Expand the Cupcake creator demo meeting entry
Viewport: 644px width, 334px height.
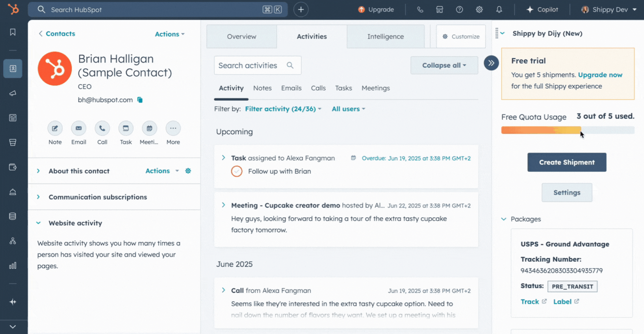pos(223,205)
